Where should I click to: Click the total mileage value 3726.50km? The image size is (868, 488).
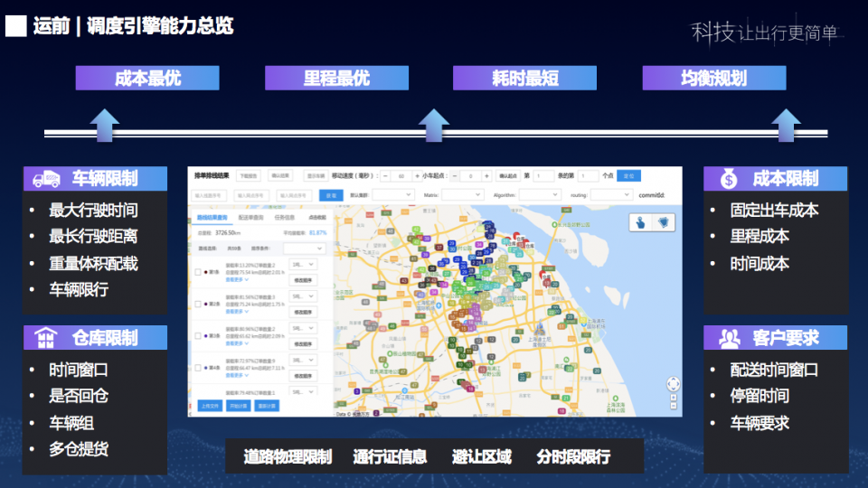(x=228, y=233)
